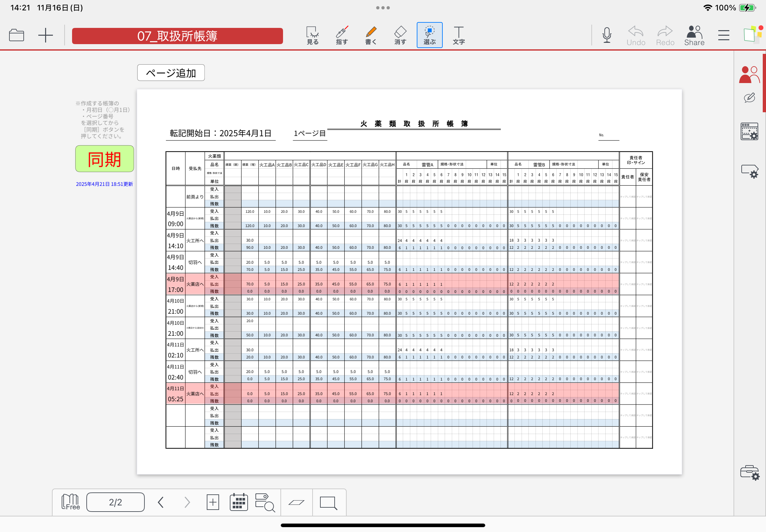766x532 pixels.
Task: Open the page search icon
Action: (x=265, y=502)
